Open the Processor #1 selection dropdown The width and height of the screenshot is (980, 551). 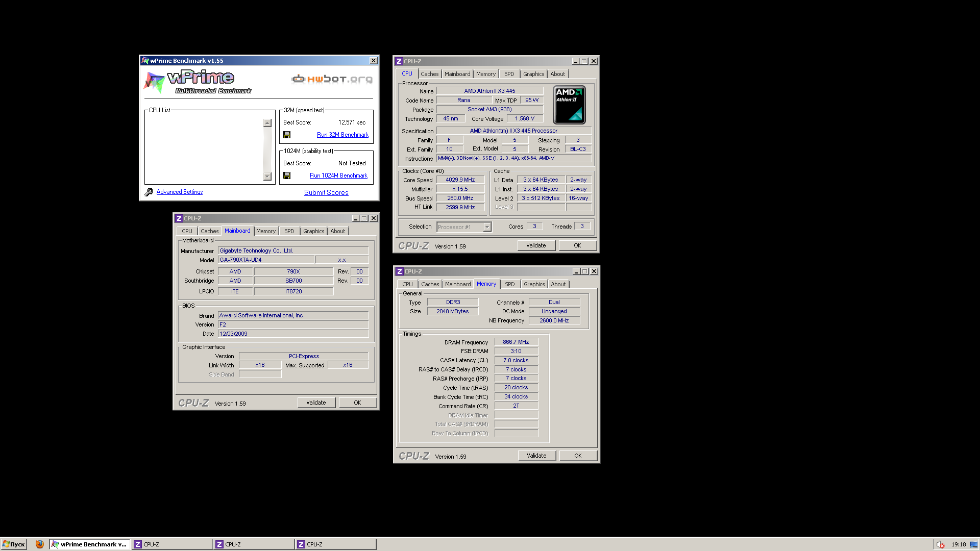[487, 227]
